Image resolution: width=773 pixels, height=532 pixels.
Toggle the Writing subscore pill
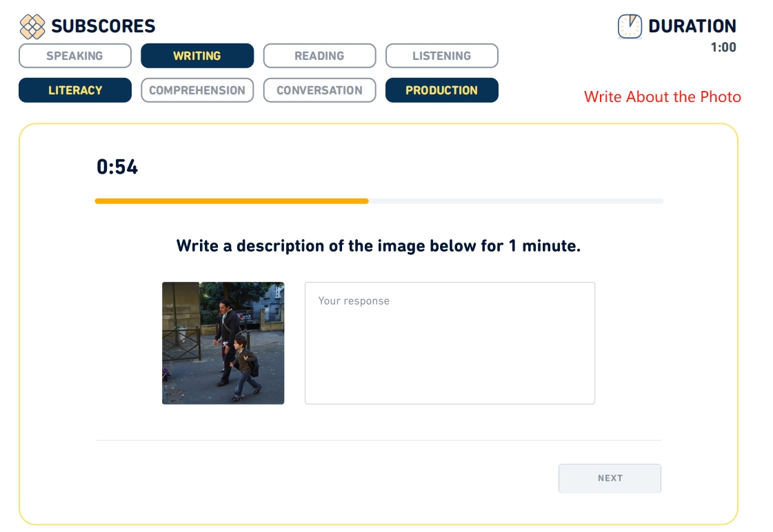point(197,56)
